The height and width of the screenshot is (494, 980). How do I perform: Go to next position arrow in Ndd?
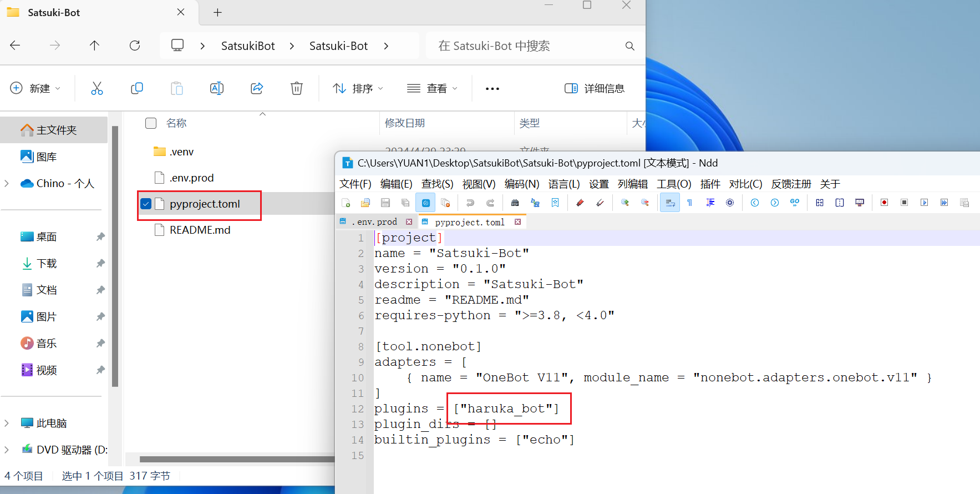point(775,203)
